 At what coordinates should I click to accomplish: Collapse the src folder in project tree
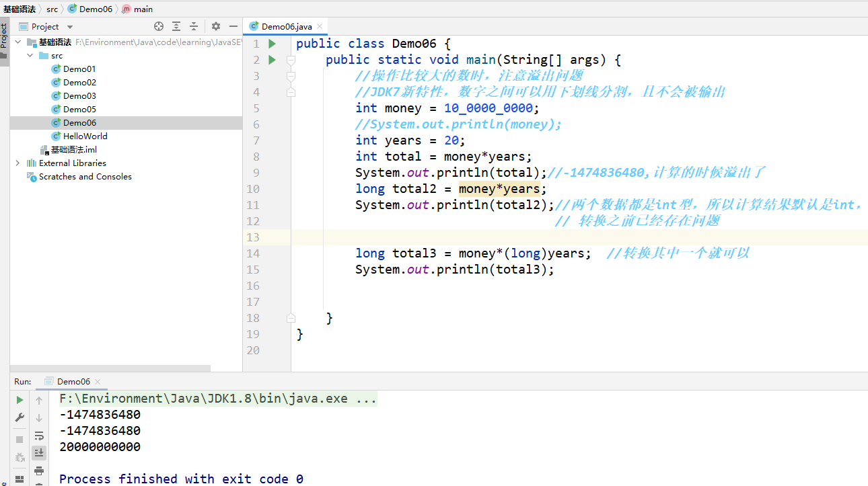click(x=30, y=56)
